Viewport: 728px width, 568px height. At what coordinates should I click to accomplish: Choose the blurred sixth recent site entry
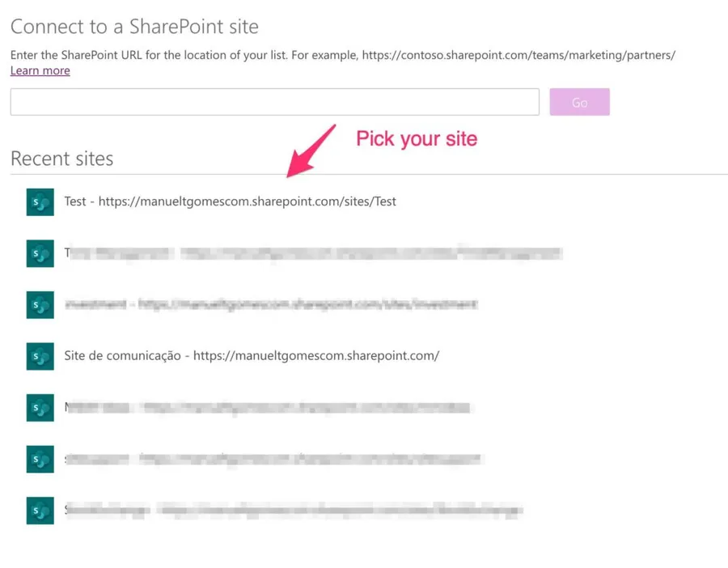pyautogui.click(x=273, y=460)
